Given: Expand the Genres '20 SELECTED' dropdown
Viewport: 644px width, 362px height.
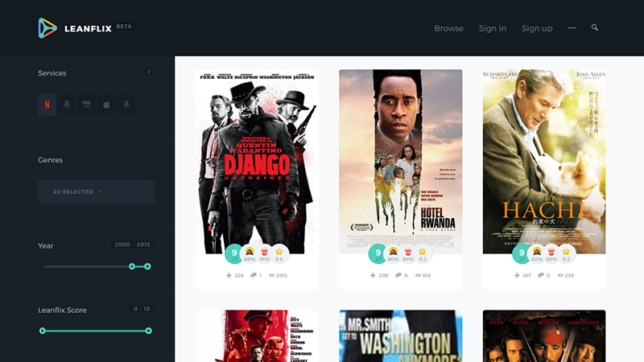Looking at the screenshot, I should coord(96,191).
